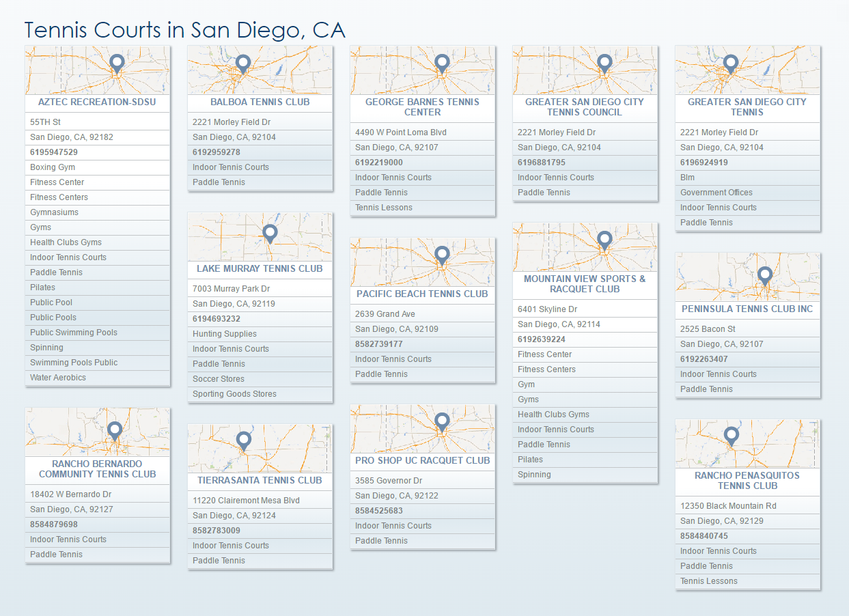Image resolution: width=849 pixels, height=616 pixels.
Task: Select Government Offices category tag
Action: 716,193
